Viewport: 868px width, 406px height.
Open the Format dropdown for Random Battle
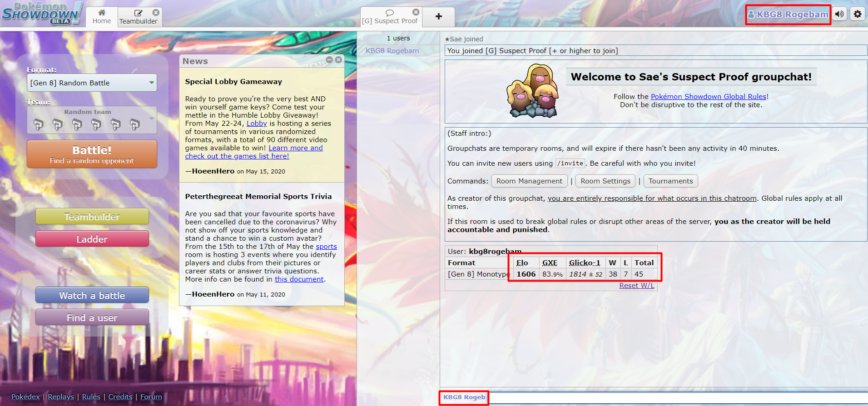click(x=92, y=83)
